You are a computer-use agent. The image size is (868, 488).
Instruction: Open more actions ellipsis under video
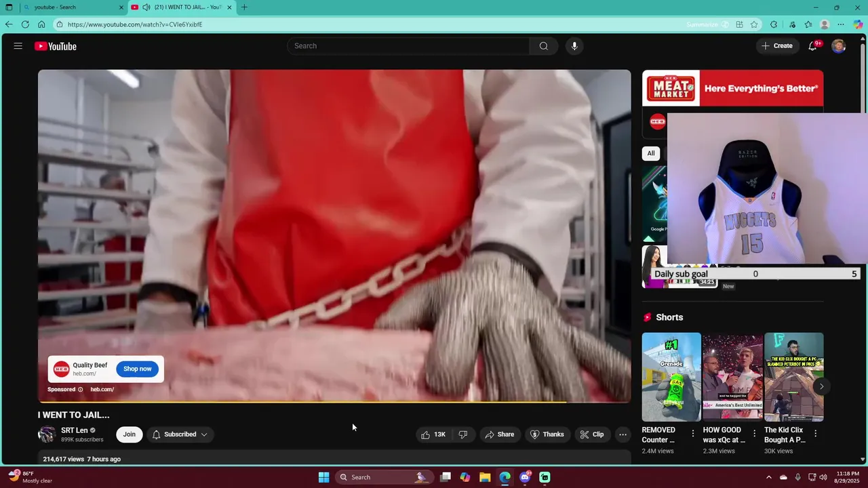pyautogui.click(x=623, y=434)
